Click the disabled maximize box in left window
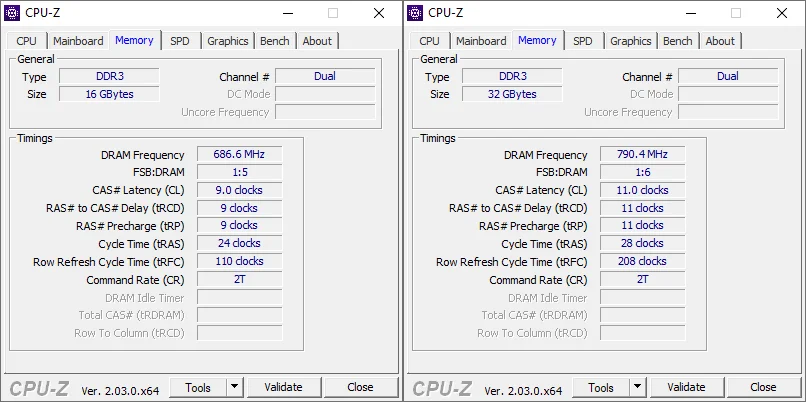 333,13
